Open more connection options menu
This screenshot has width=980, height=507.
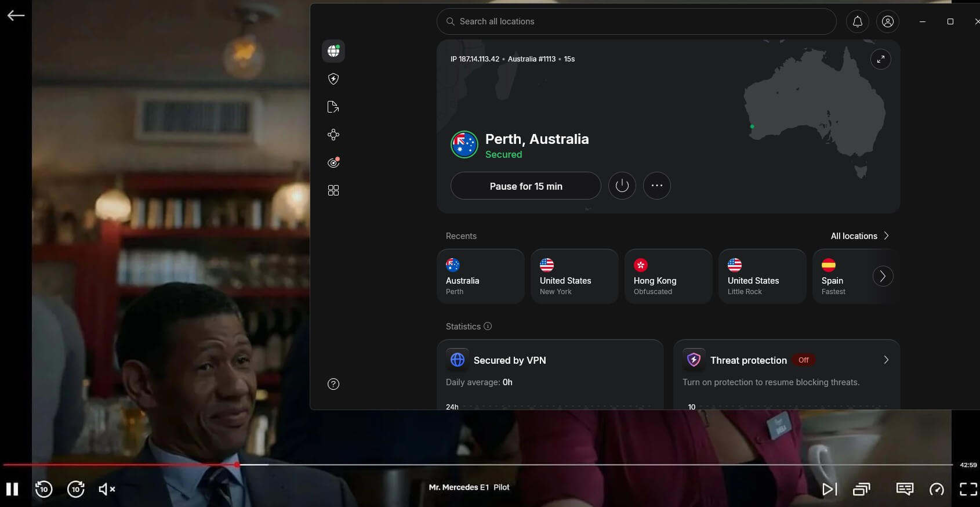pyautogui.click(x=657, y=186)
